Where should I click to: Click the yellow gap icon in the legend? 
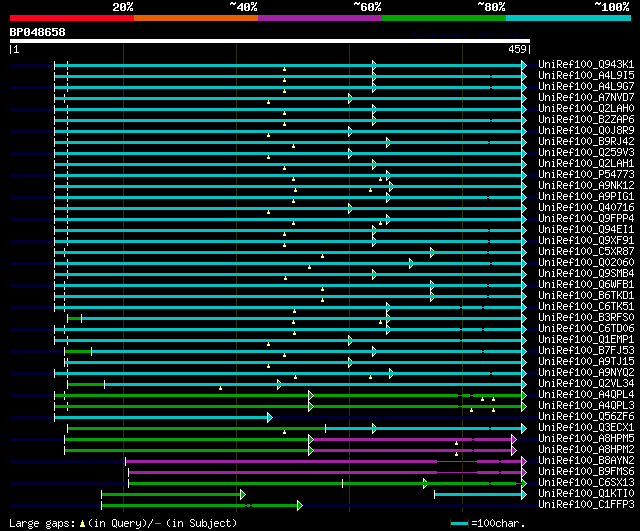(82, 523)
